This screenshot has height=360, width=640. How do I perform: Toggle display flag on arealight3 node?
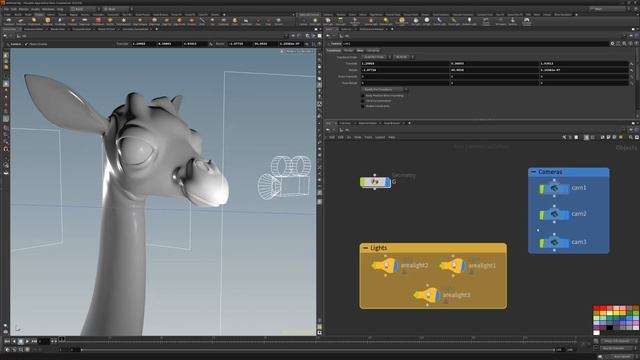(x=438, y=295)
